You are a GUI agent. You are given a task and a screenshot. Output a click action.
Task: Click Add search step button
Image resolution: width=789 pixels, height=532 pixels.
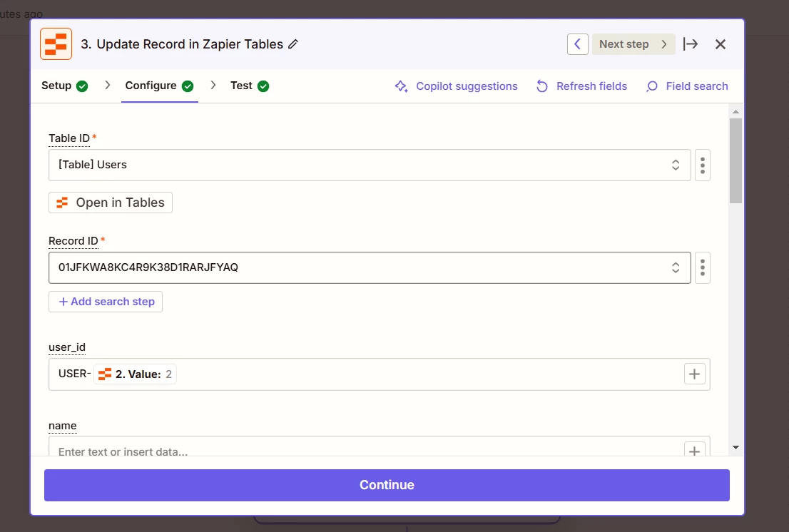click(105, 302)
